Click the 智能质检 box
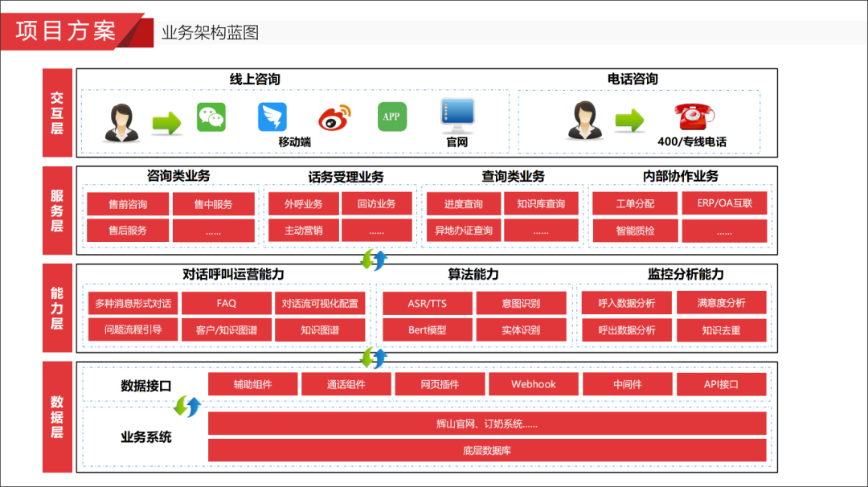Image resolution: width=868 pixels, height=487 pixels. [635, 231]
